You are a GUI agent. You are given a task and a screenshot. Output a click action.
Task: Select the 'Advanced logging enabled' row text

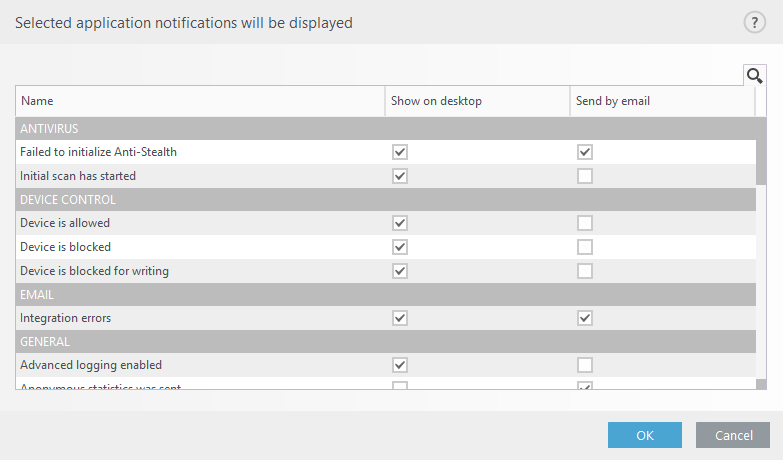[x=91, y=365]
